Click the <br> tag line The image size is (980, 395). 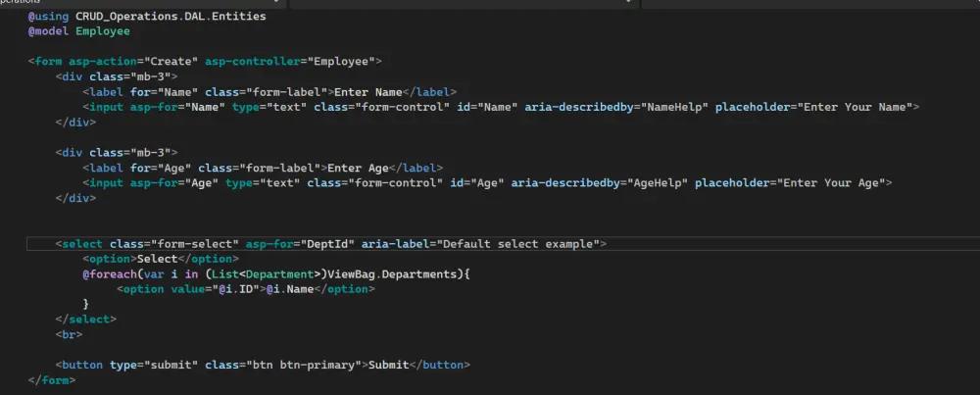69,334
